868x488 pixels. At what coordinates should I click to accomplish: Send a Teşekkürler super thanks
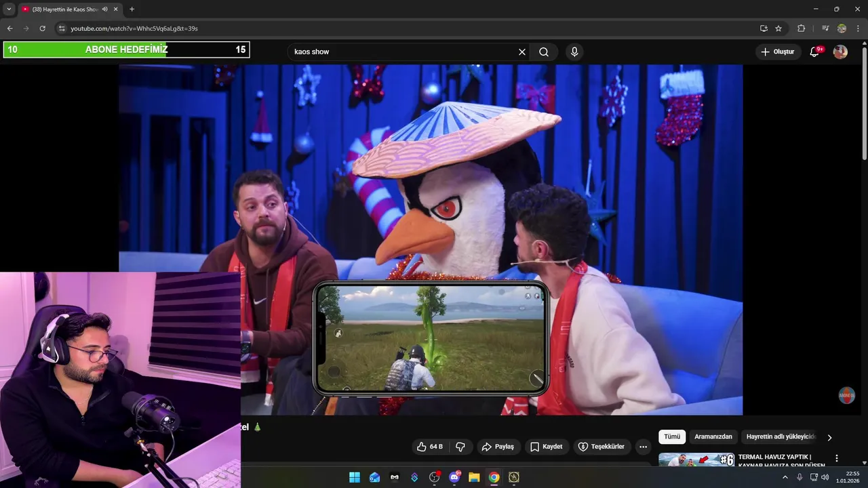[x=601, y=447]
